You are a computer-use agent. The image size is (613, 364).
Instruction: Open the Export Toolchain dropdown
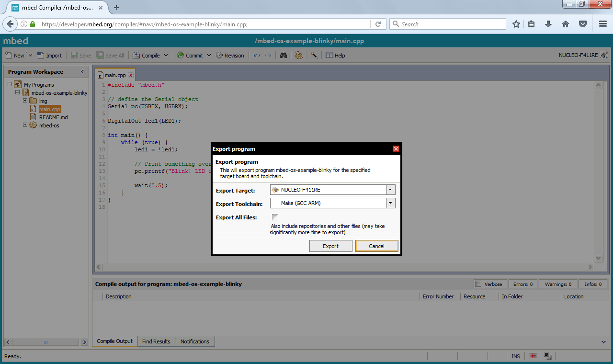390,203
